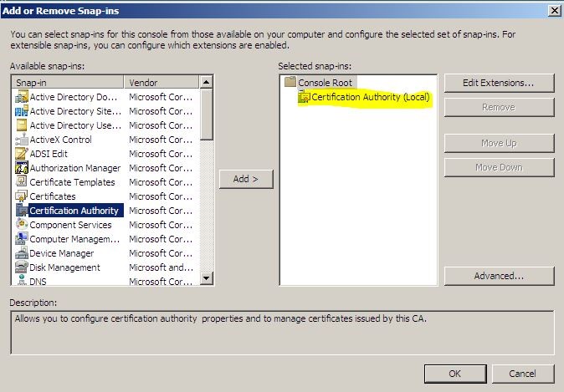The height and width of the screenshot is (392, 564).
Task: Select Disk Management snap-in
Action: tap(64, 267)
